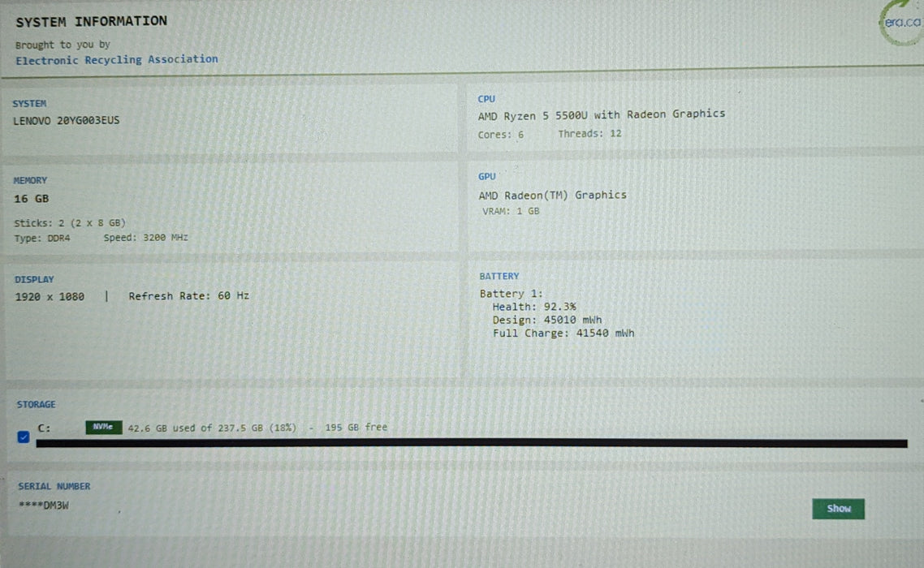The width and height of the screenshot is (924, 568).
Task: Click the MEMORY section heading
Action: pos(30,180)
